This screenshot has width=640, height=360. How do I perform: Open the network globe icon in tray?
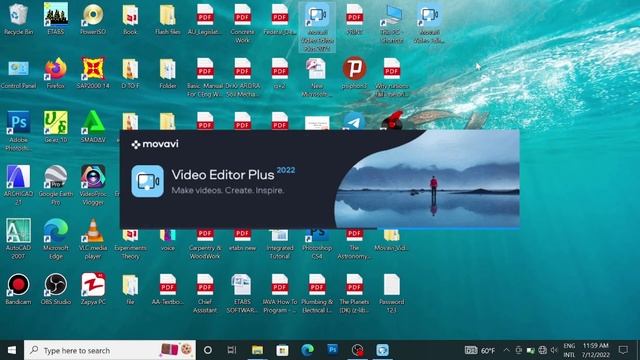[x=542, y=350]
